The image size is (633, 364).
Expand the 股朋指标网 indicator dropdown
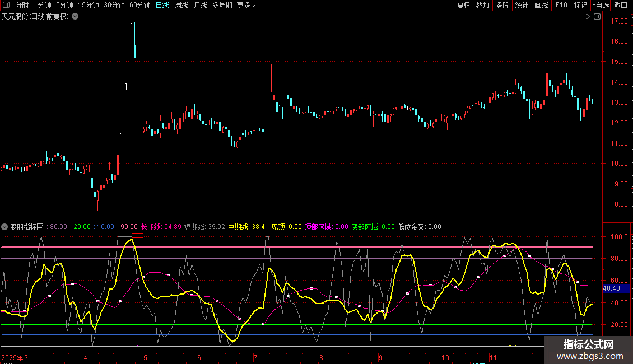point(5,227)
